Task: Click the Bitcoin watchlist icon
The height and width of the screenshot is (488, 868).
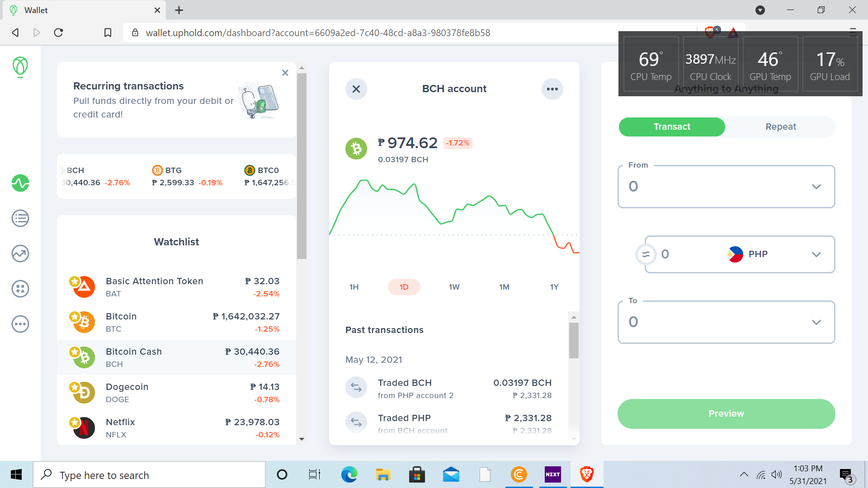Action: 84,322
